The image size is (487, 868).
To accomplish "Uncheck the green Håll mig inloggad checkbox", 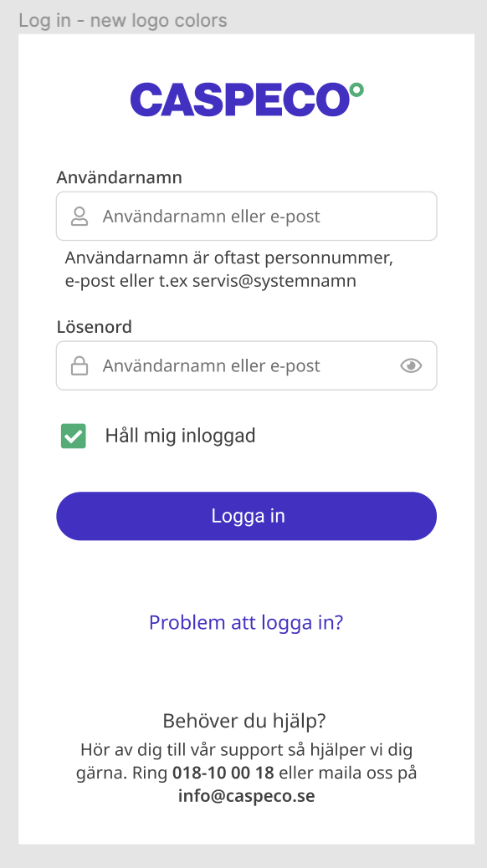I will tap(73, 436).
